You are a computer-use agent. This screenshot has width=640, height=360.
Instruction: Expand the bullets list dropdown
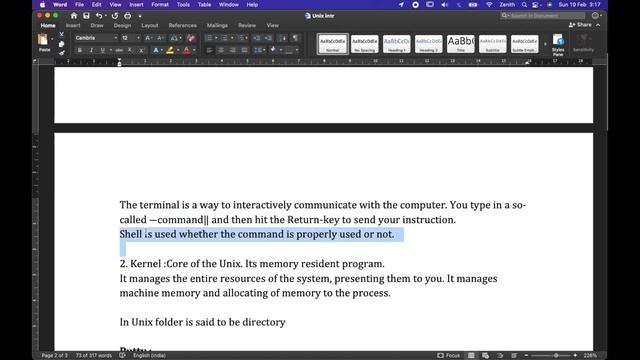216,38
